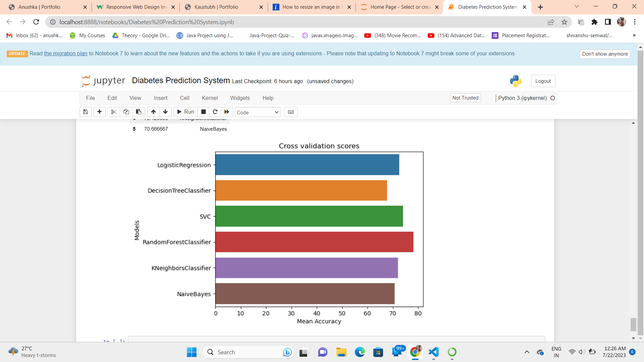Restart kernel and run all icon
The image size is (644, 362).
[227, 112]
